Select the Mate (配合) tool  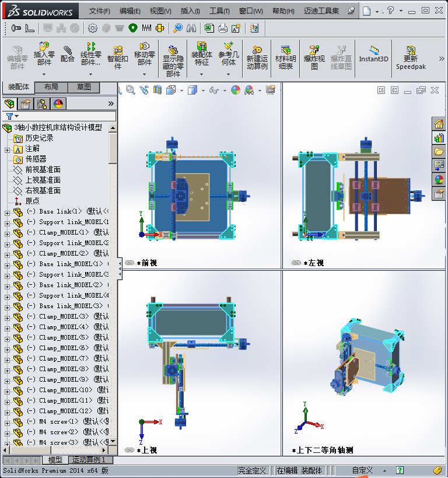tap(67, 54)
